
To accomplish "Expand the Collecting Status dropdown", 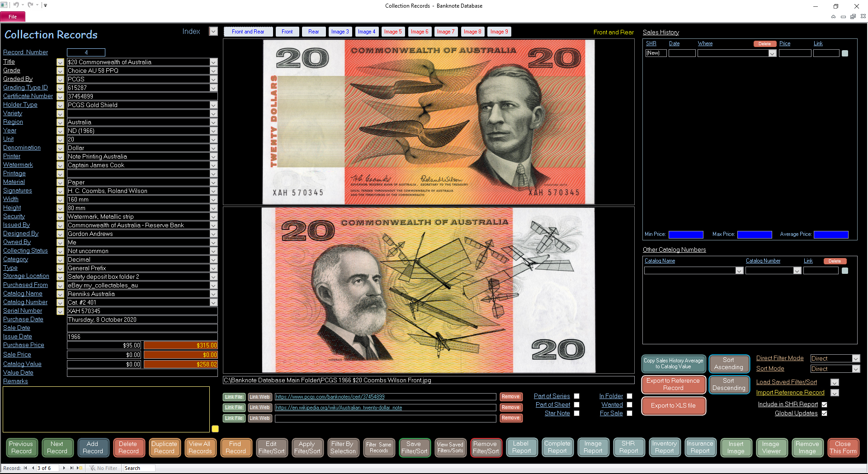I will click(x=213, y=251).
